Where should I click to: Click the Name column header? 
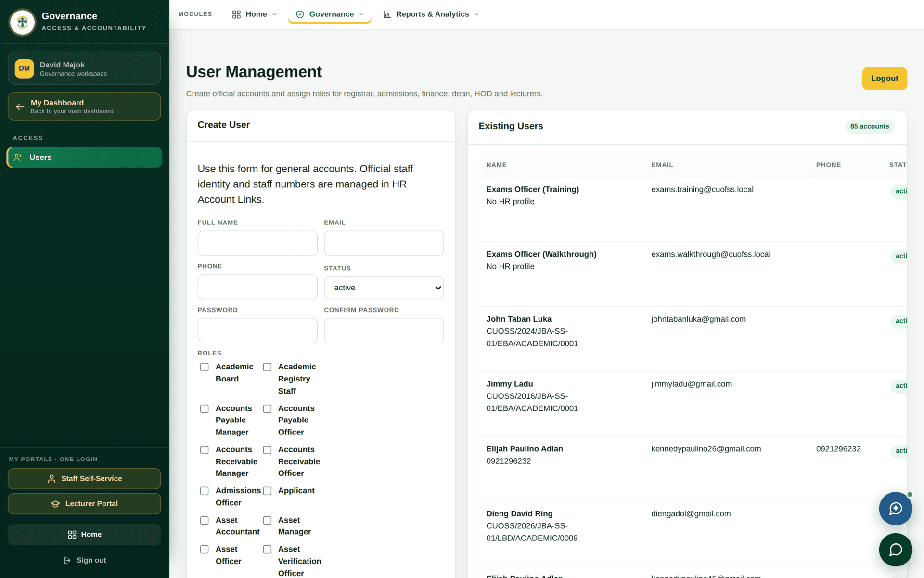point(496,165)
